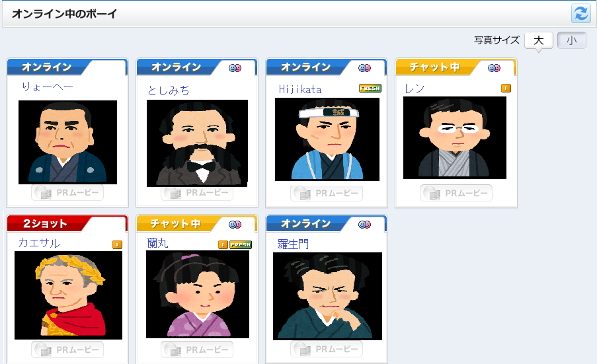Open Hijikata's profile name link

click(x=300, y=89)
